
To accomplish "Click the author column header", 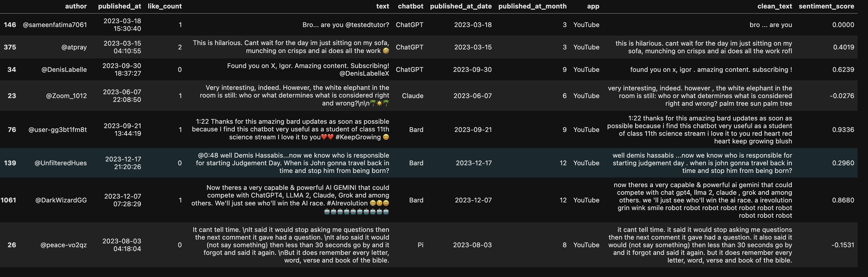I will (76, 6).
